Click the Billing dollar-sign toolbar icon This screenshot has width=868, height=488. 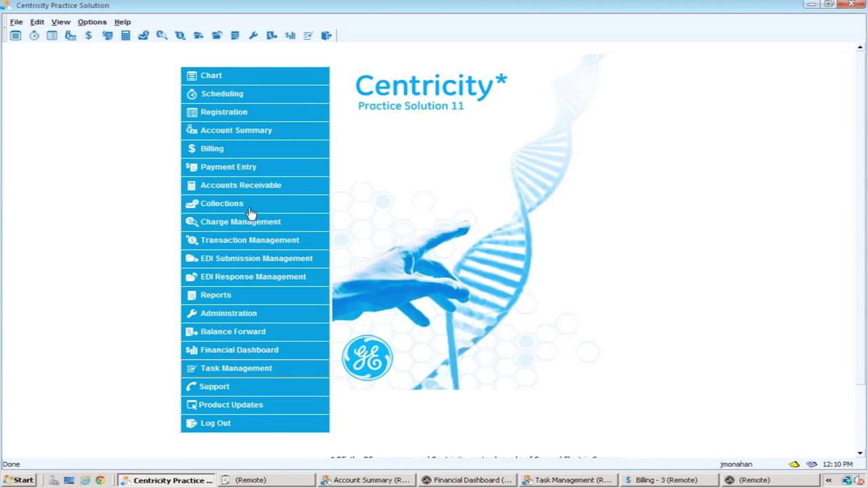coord(89,35)
